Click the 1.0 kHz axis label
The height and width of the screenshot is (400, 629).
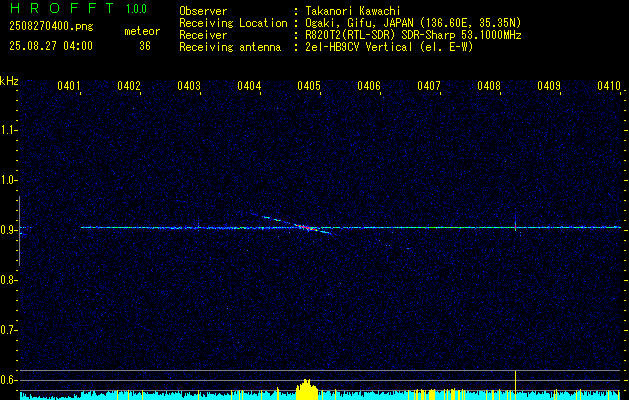pyautogui.click(x=8, y=180)
